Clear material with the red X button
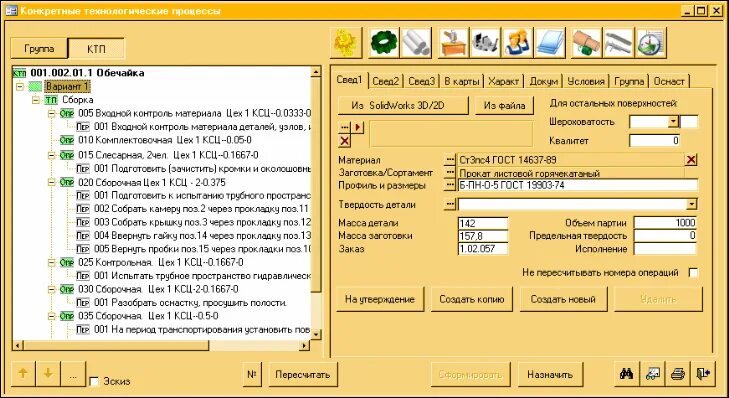The width and height of the screenshot is (729, 398). (x=691, y=160)
